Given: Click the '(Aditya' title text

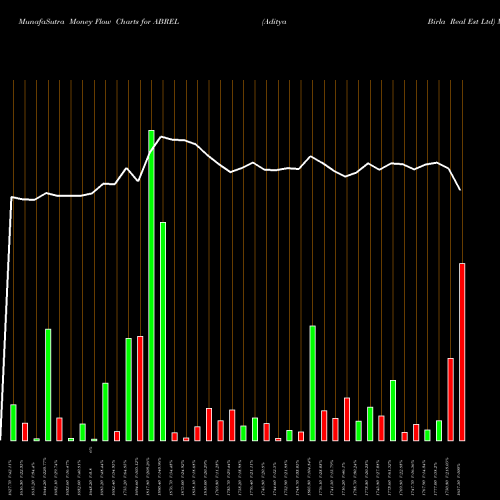Looking at the screenshot, I should pos(274,22).
